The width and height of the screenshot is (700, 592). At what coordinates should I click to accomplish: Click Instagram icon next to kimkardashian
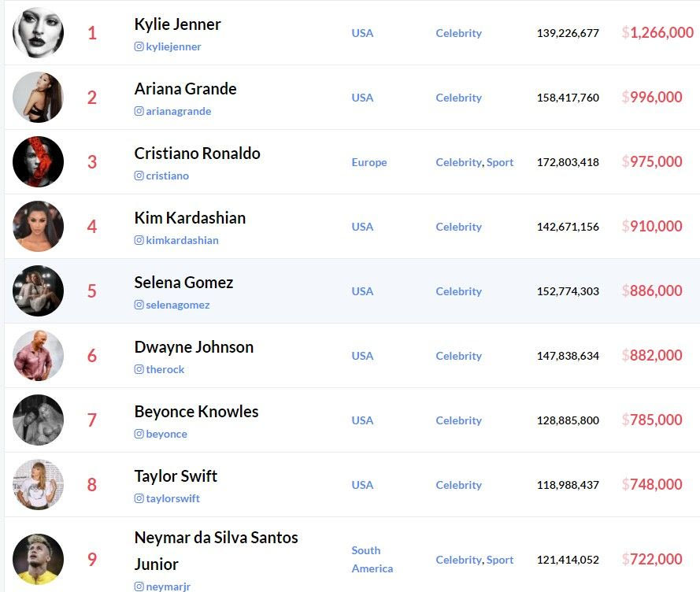pos(139,241)
